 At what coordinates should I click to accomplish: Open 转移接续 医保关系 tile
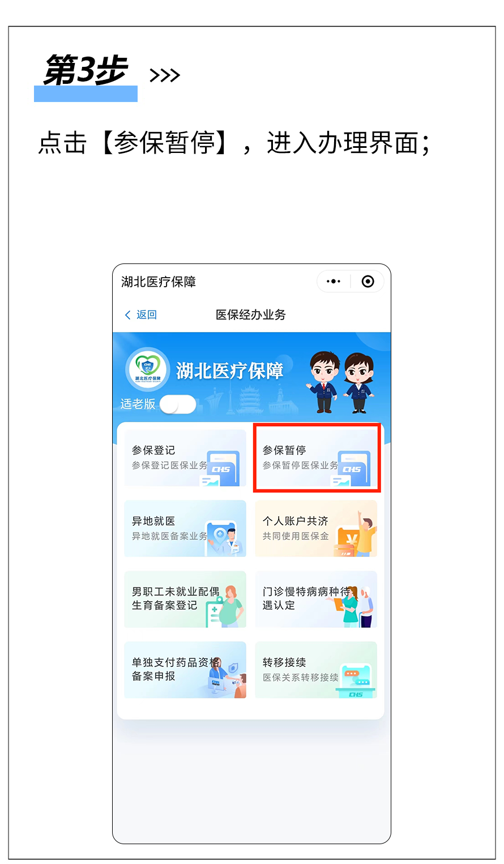(x=316, y=670)
